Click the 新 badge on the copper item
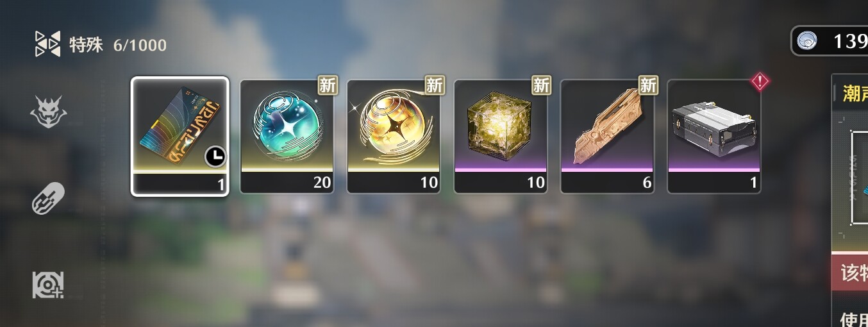 [x=649, y=85]
